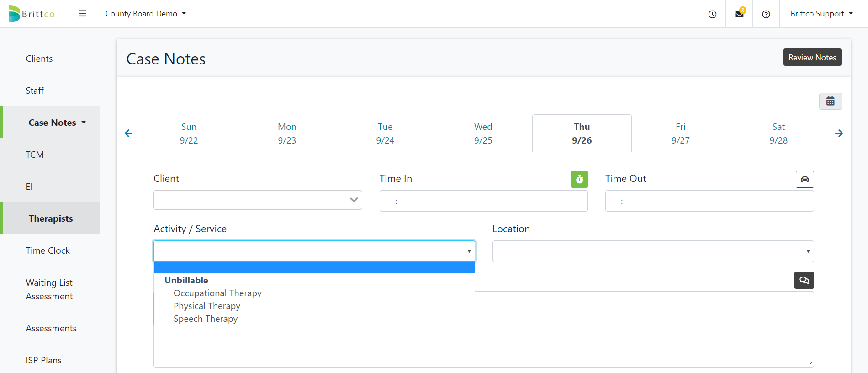Screen dimensions: 868x373
Task: Open Time Clock in the sidebar
Action: pos(48,250)
